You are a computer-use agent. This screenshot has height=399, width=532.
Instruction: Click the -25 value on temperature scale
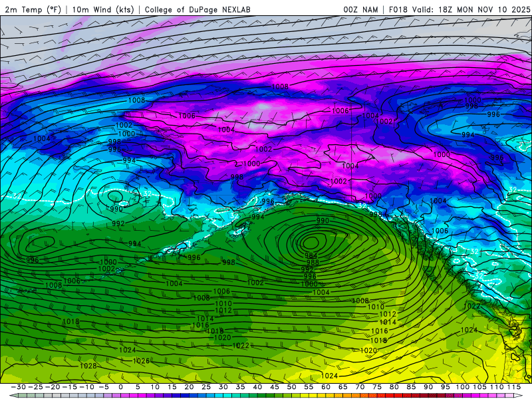pos(36,387)
